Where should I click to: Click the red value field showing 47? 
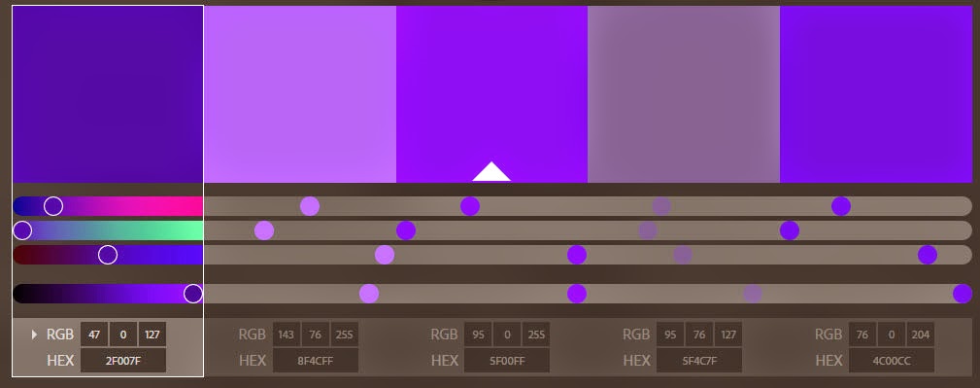94,335
